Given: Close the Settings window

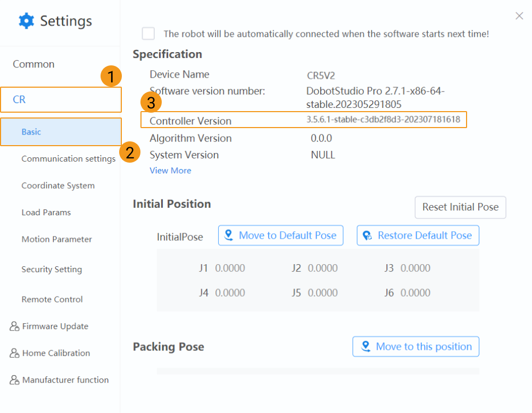Looking at the screenshot, I should coord(519,16).
